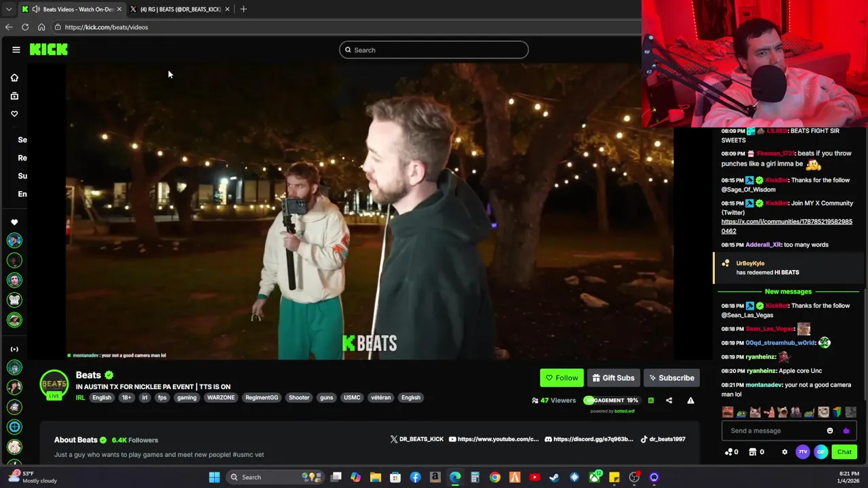Open the DR_BEATS_KICK X profile link
Image resolution: width=868 pixels, height=488 pixels.
pyautogui.click(x=417, y=439)
